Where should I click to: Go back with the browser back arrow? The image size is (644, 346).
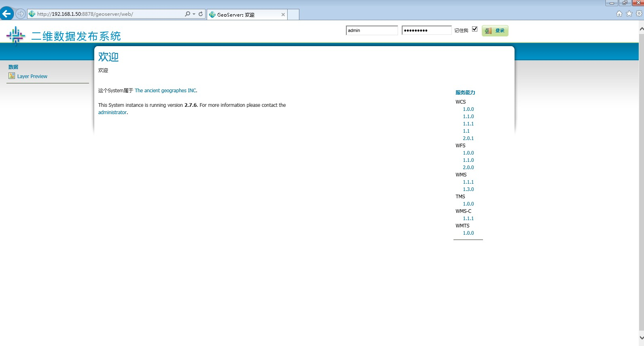pos(6,14)
